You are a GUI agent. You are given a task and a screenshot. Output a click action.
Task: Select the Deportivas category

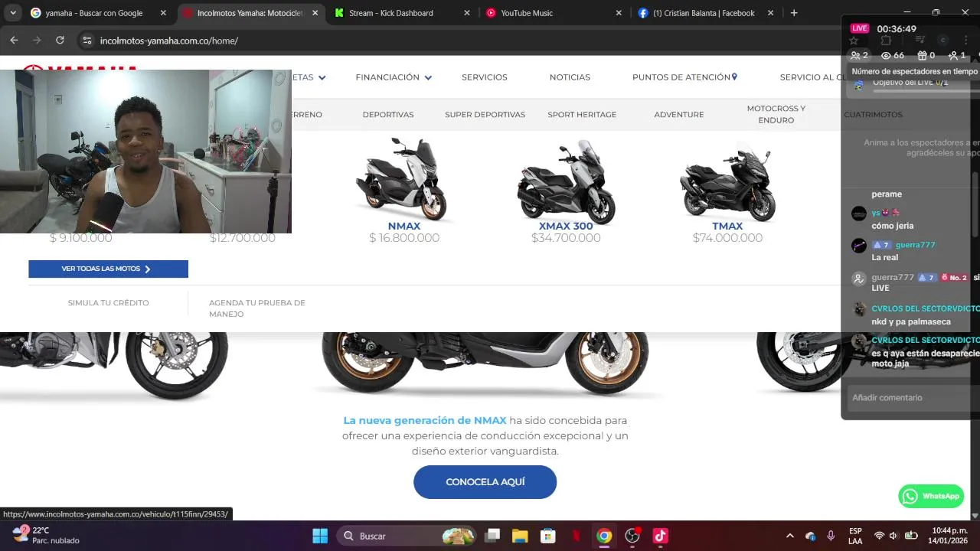(x=388, y=114)
